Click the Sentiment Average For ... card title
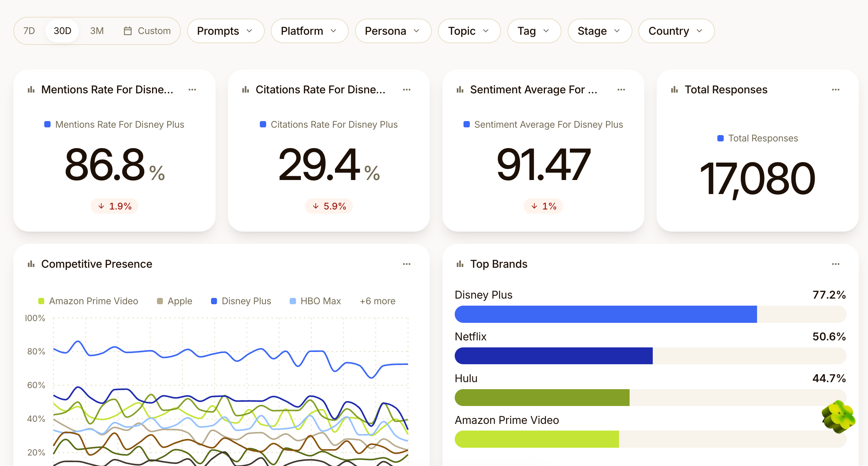868x466 pixels. point(534,90)
